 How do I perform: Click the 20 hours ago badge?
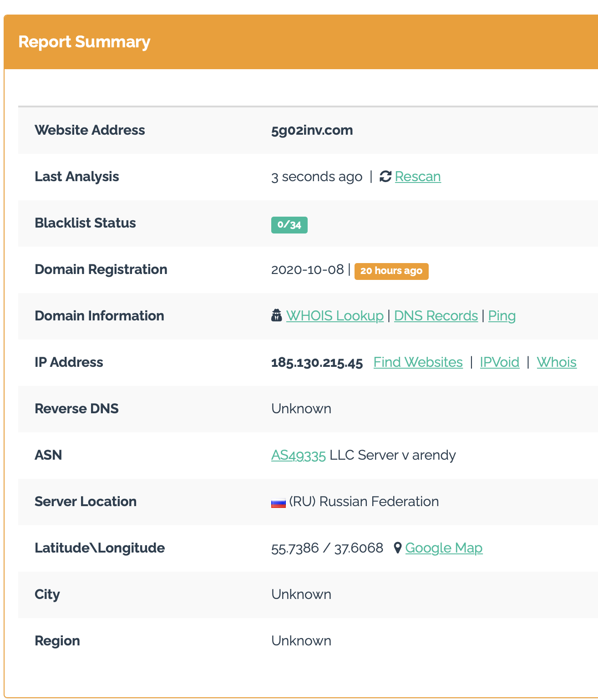coord(391,271)
